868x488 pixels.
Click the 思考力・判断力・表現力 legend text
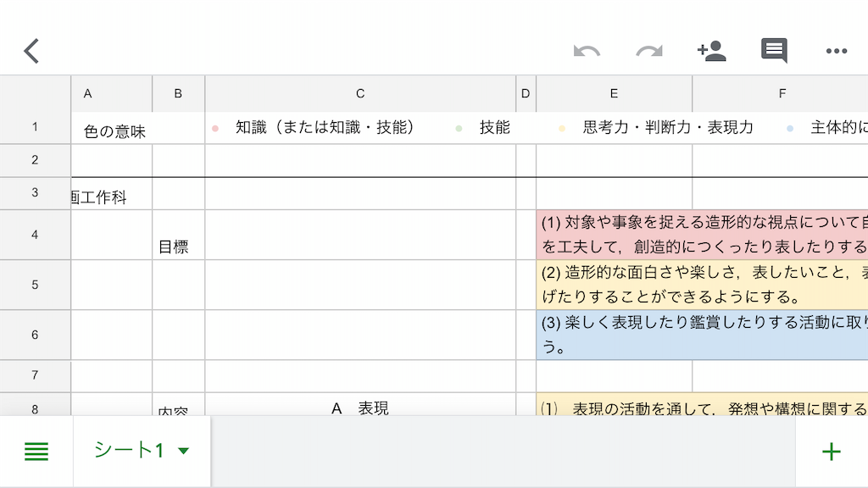[x=668, y=127]
